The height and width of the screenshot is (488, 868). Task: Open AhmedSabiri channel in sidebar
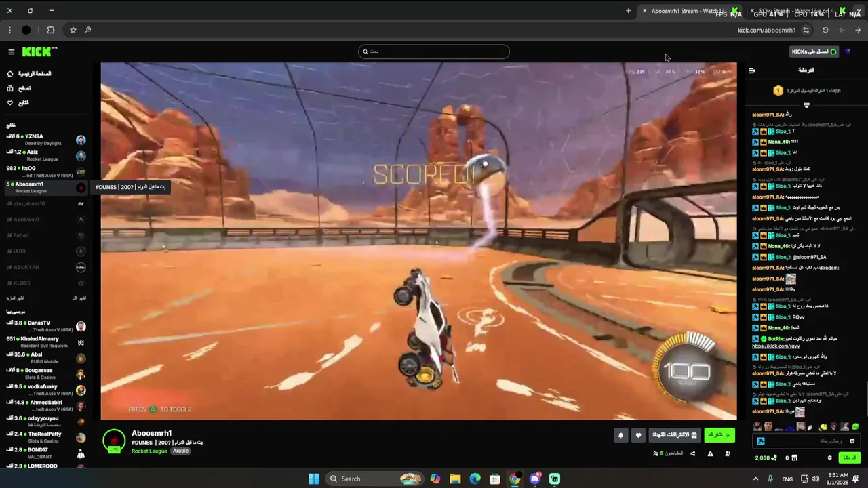(x=46, y=405)
